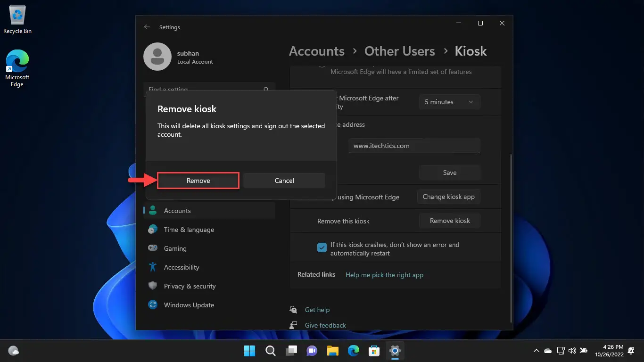Screen dimensions: 644x362
Task: Select Accessibility in the sidebar
Action: pyautogui.click(x=209, y=267)
